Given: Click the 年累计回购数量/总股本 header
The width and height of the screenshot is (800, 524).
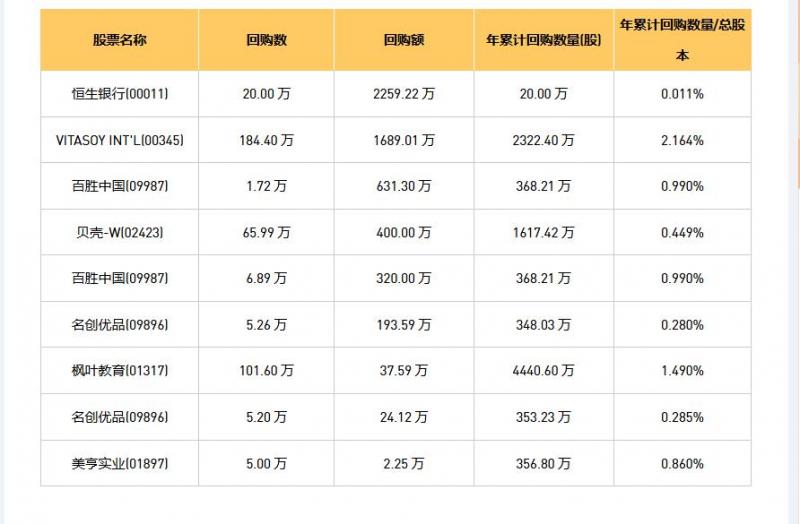Looking at the screenshot, I should tap(682, 40).
